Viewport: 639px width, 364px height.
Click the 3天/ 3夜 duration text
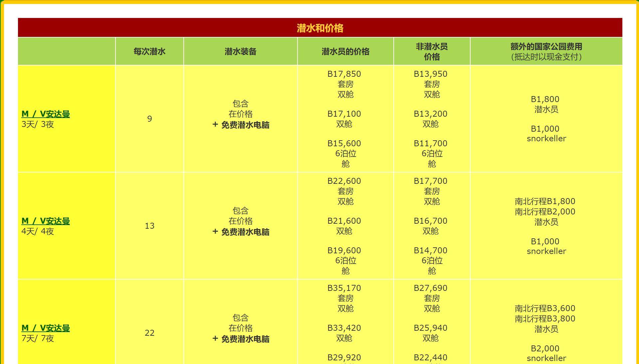[x=38, y=124]
